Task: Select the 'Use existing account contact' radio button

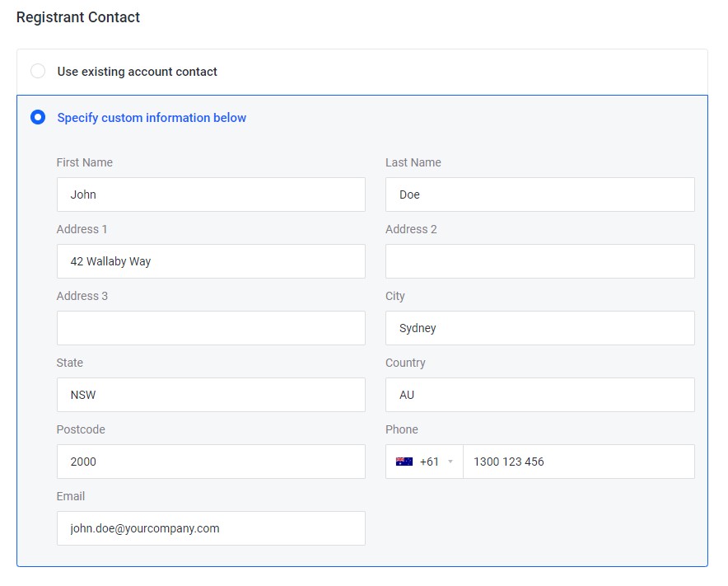Action: pyautogui.click(x=38, y=71)
